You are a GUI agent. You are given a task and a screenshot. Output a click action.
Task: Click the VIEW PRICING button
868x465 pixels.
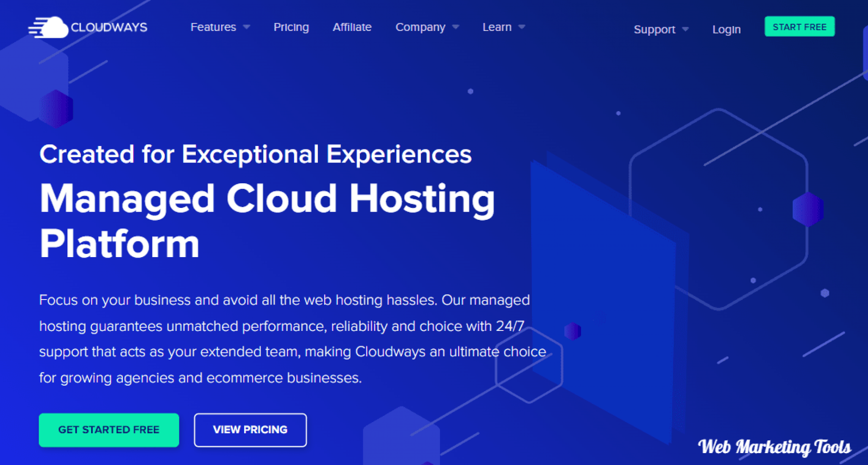point(250,429)
